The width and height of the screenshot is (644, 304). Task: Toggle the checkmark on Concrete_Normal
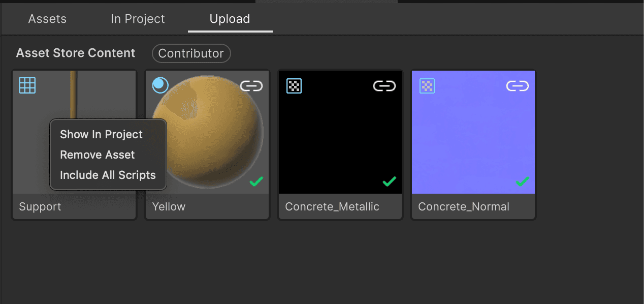click(x=523, y=181)
